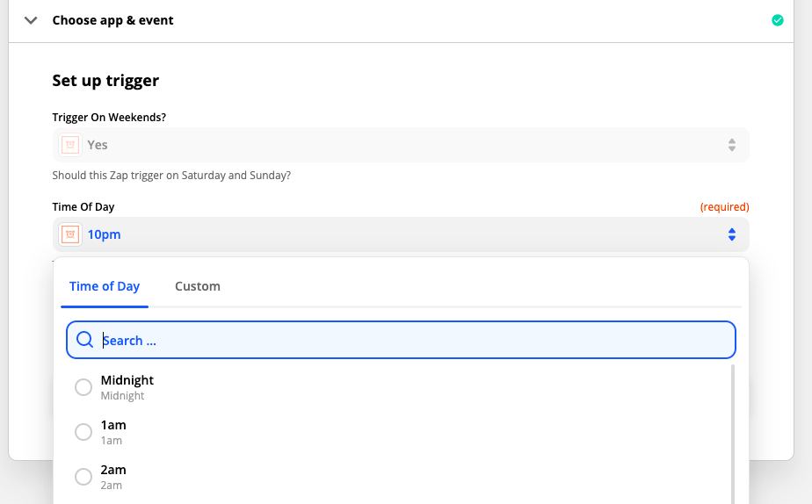Click the Midnight option label
This screenshot has height=504, width=812.
[x=127, y=380]
